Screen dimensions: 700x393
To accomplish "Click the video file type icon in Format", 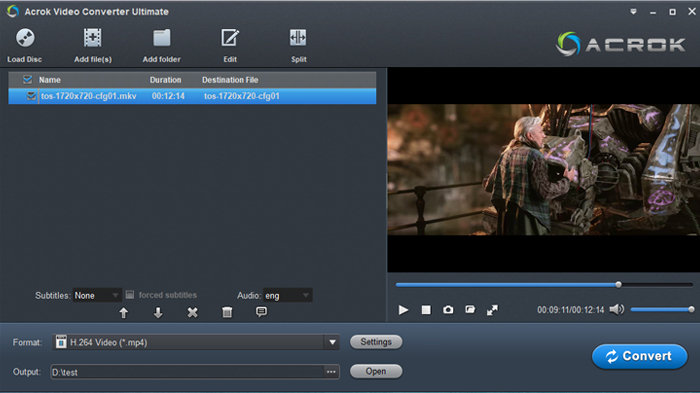I will click(x=61, y=342).
